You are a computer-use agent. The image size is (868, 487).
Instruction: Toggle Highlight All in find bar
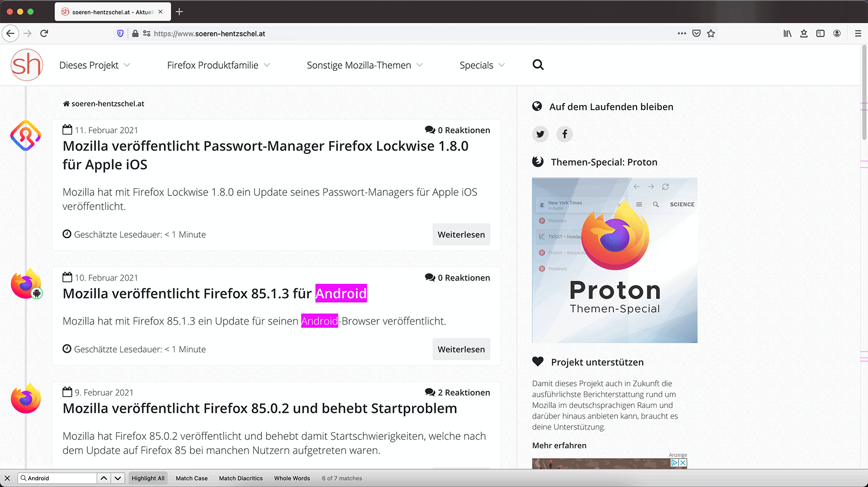coord(148,478)
